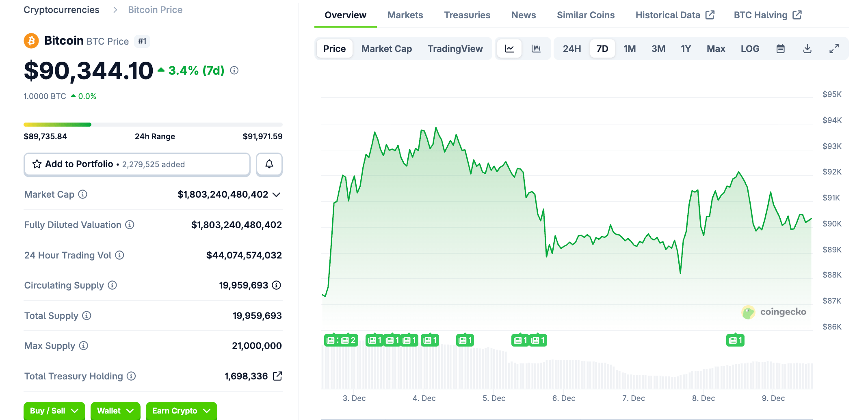Open the calendar date range icon
Viewport: 868px width, 420px height.
click(780, 48)
